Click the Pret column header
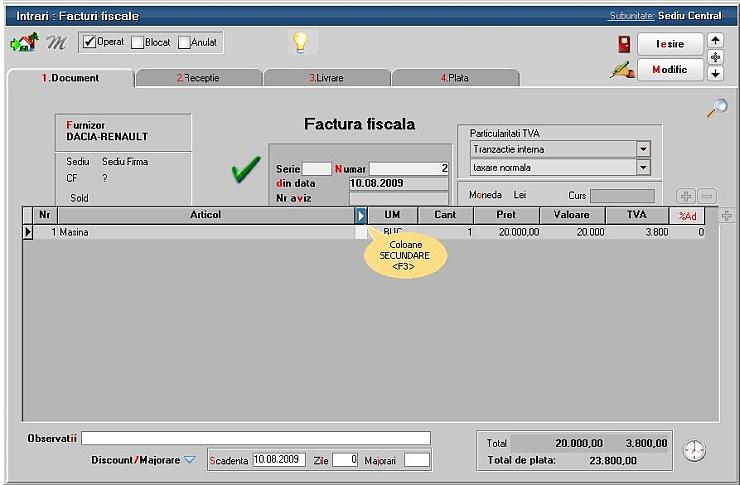Image resolution: width=740 pixels, height=485 pixels. point(506,215)
